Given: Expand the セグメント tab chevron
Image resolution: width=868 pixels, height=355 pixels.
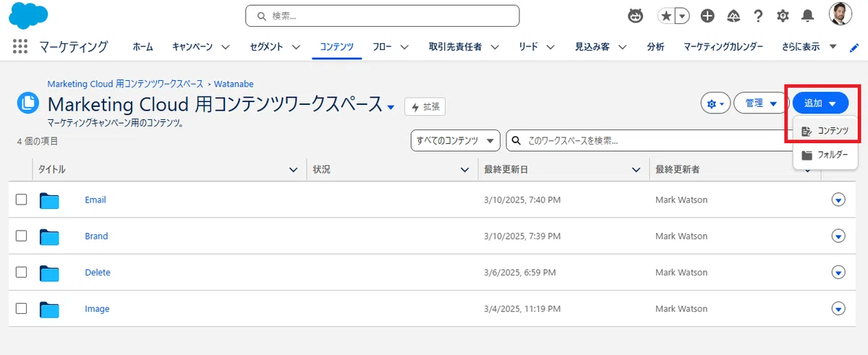Looking at the screenshot, I should pos(296,47).
